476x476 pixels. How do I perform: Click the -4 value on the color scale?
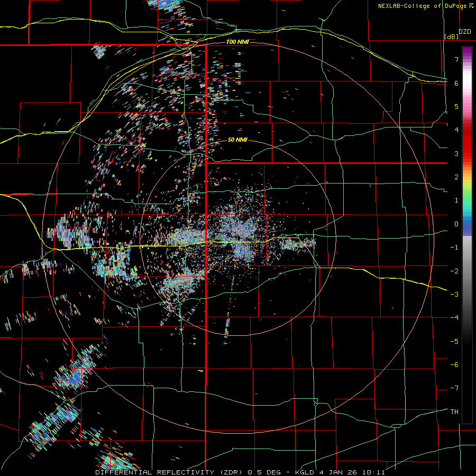click(454, 318)
